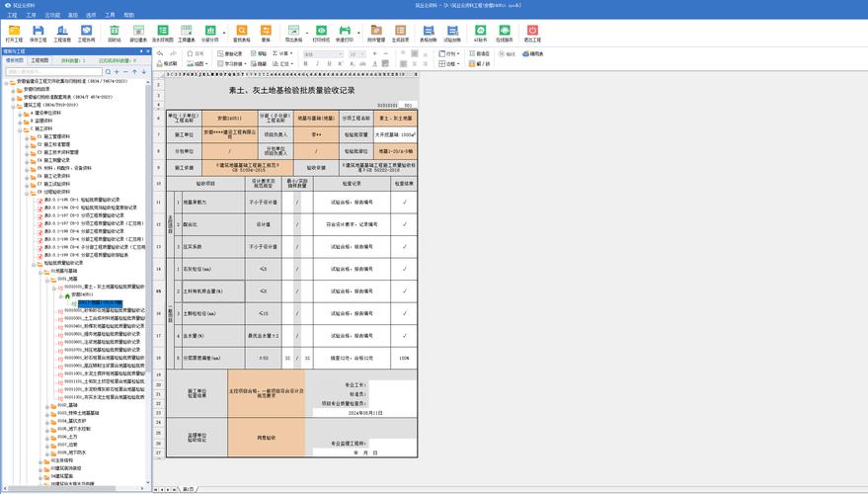Toggle underline U formatting
Screen dimensions: 868x494
point(329,63)
